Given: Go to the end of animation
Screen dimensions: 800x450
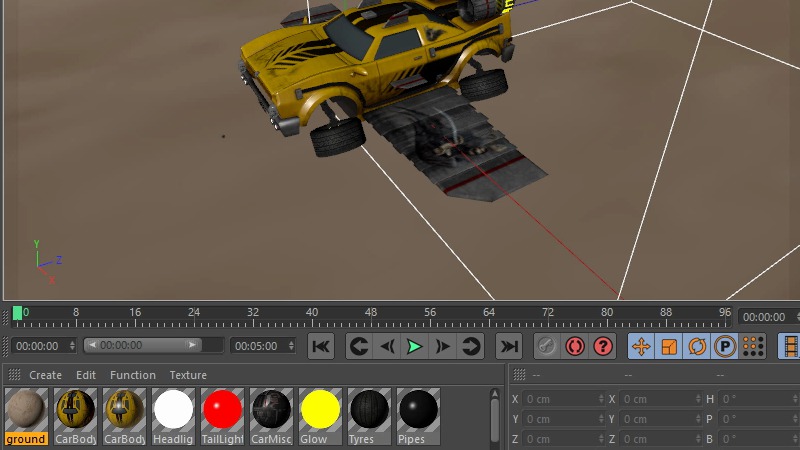Looking at the screenshot, I should coord(509,346).
